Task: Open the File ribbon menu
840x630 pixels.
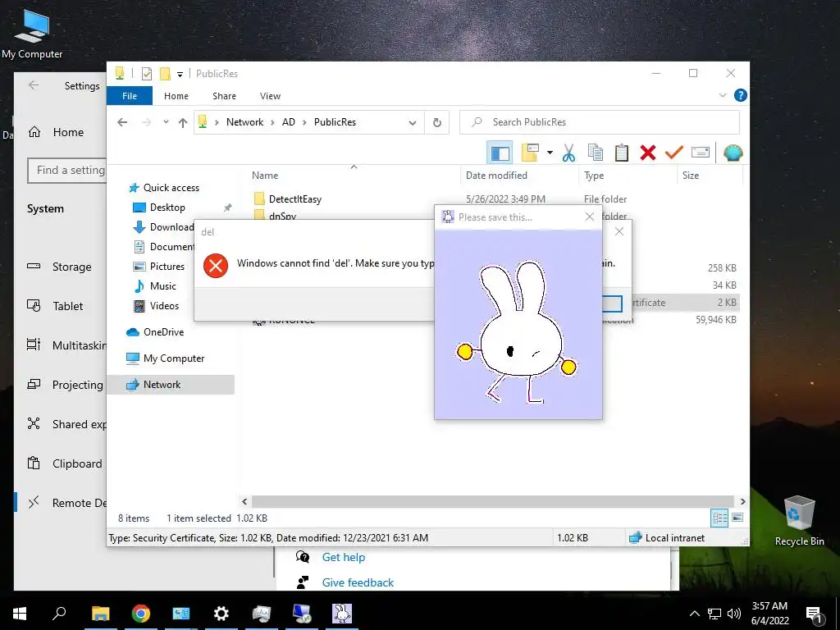Action: click(x=130, y=96)
